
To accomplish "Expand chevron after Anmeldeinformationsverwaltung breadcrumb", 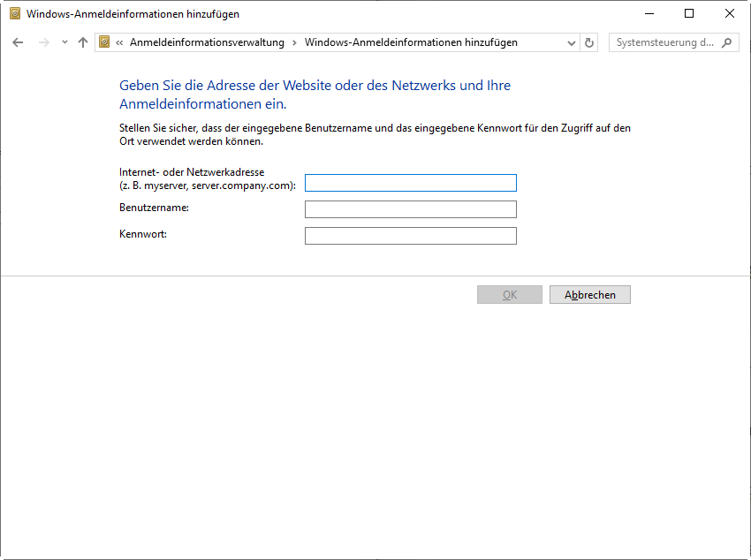I will (x=294, y=42).
